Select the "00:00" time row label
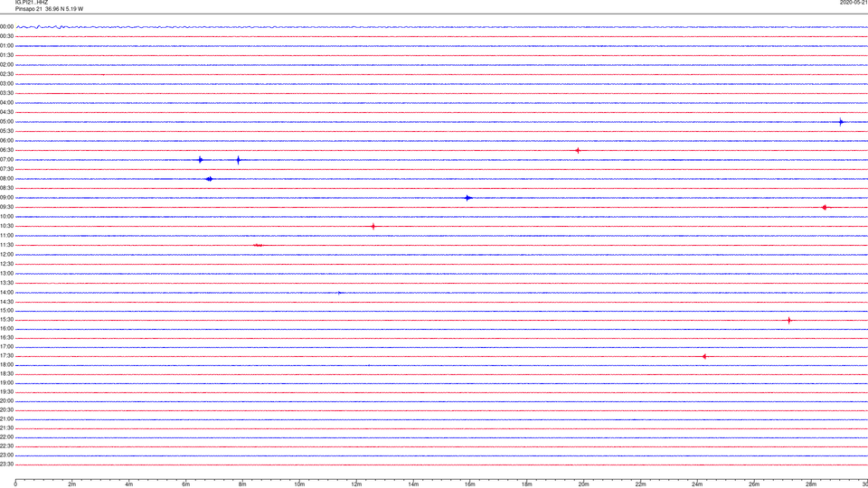This screenshot has height=488, width=868. pyautogui.click(x=6, y=26)
